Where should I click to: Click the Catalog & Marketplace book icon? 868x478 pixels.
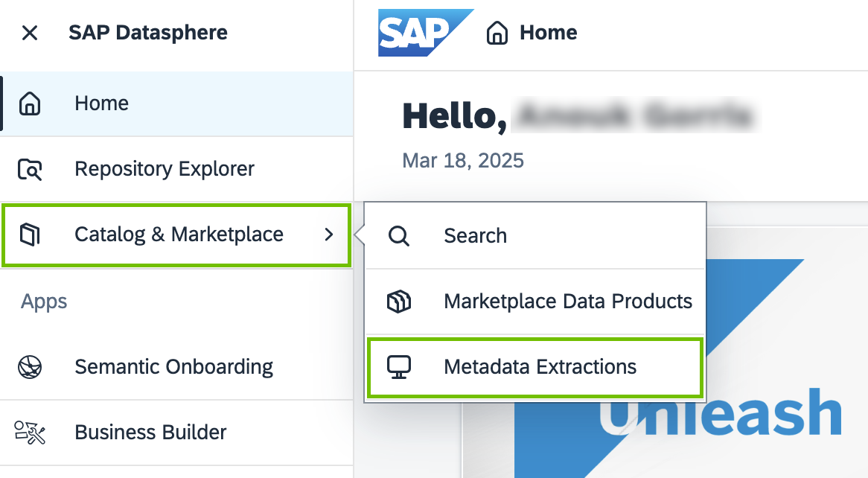[x=30, y=235]
